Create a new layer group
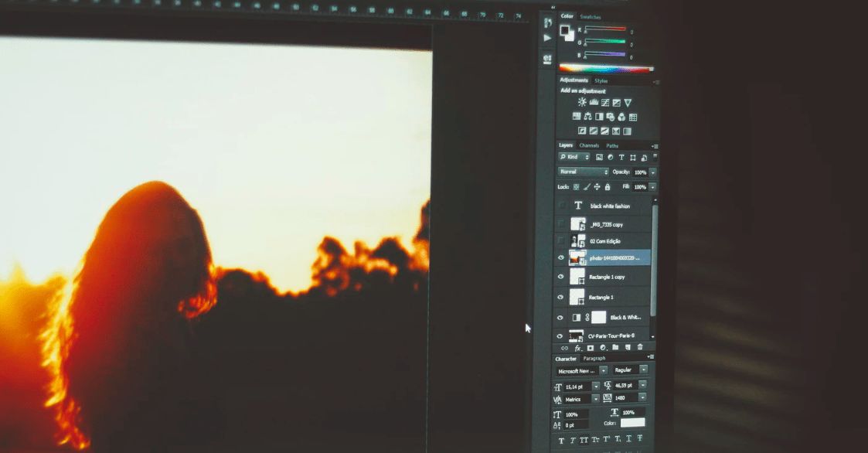 tap(615, 347)
